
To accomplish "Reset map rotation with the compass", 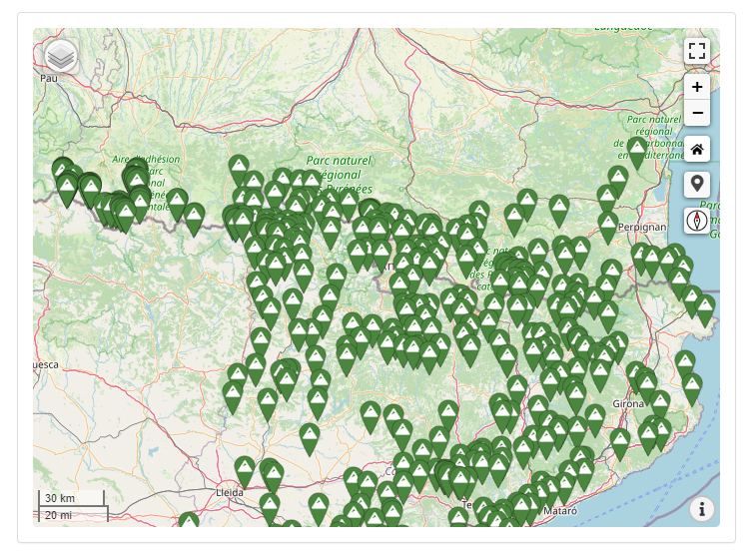I will point(697,220).
